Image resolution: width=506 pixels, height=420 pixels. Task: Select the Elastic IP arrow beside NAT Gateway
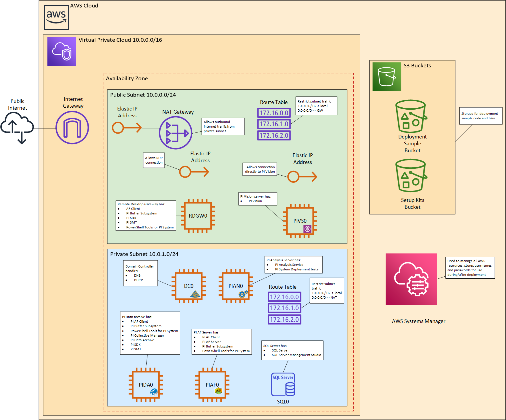[127, 128]
